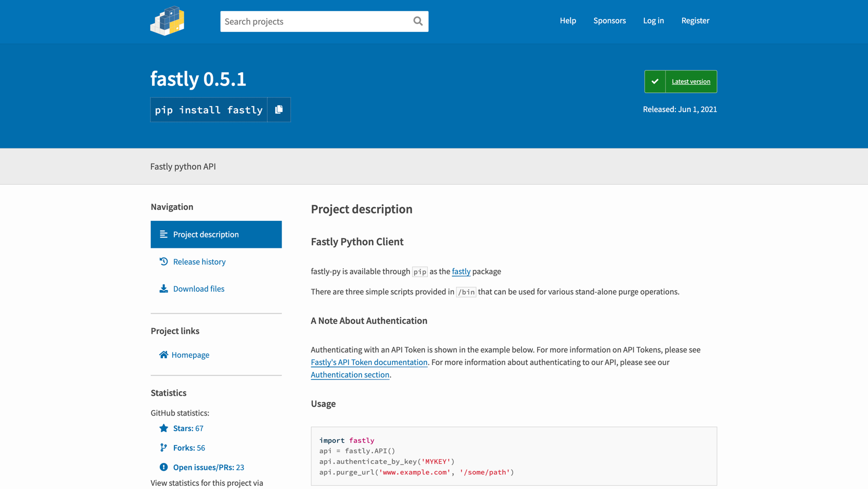Screen dimensions: 868x489
Task: Click the Forks branch icon
Action: [x=163, y=448]
